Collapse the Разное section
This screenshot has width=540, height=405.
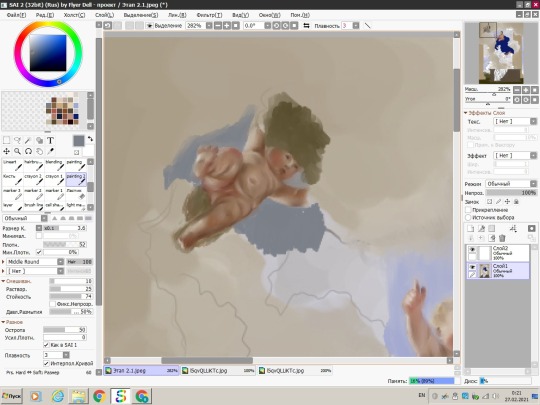pos(3,322)
